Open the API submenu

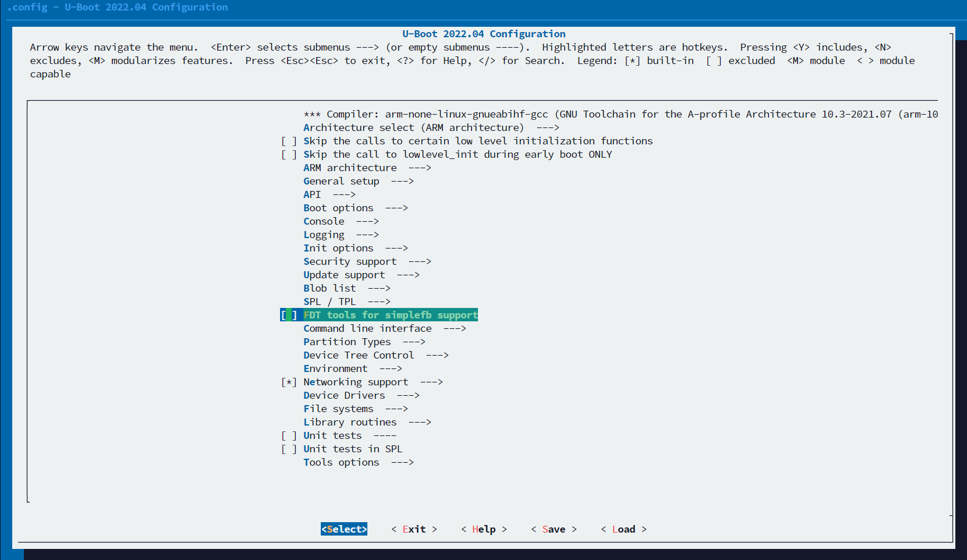pos(330,194)
